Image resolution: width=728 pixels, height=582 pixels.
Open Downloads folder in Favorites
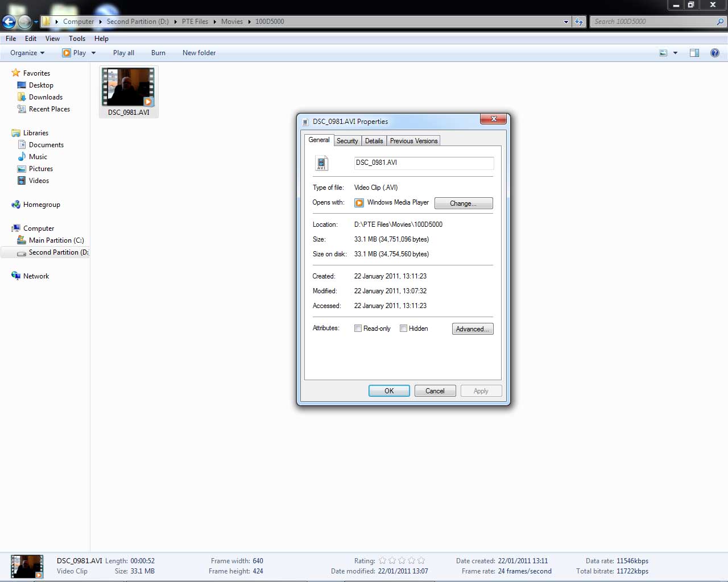pyautogui.click(x=45, y=97)
